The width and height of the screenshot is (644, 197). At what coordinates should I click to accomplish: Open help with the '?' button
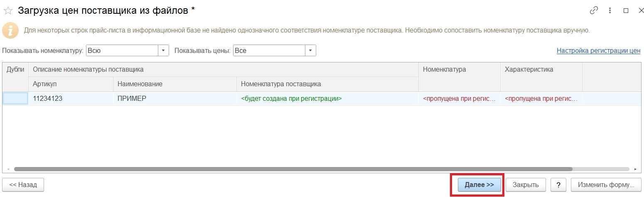558,185
